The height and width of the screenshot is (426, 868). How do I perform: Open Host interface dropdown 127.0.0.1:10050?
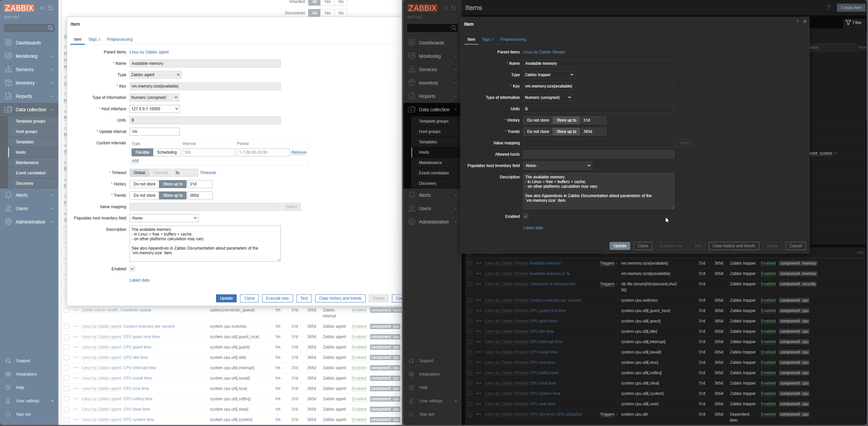pyautogui.click(x=155, y=109)
